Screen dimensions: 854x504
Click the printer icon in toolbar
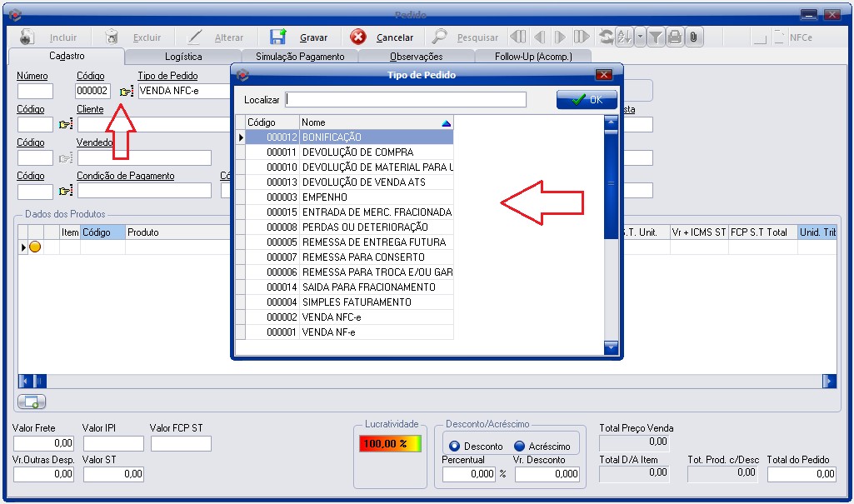click(674, 37)
